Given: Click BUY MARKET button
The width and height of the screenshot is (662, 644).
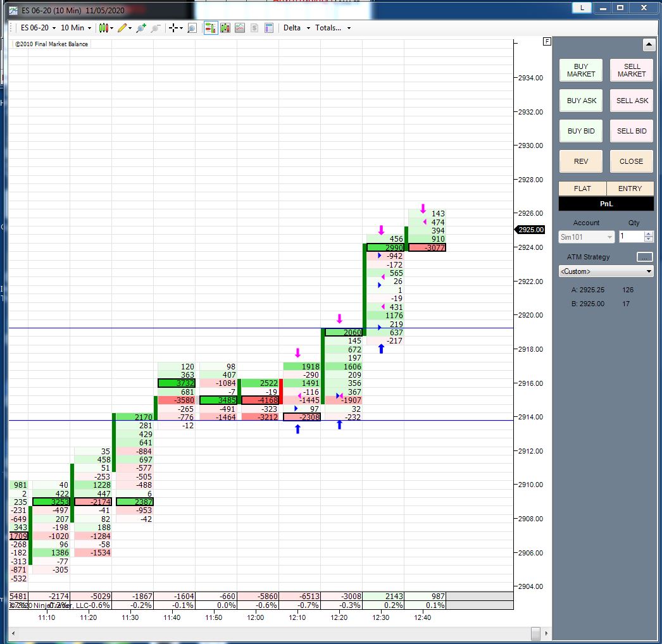Looking at the screenshot, I should click(x=581, y=70).
